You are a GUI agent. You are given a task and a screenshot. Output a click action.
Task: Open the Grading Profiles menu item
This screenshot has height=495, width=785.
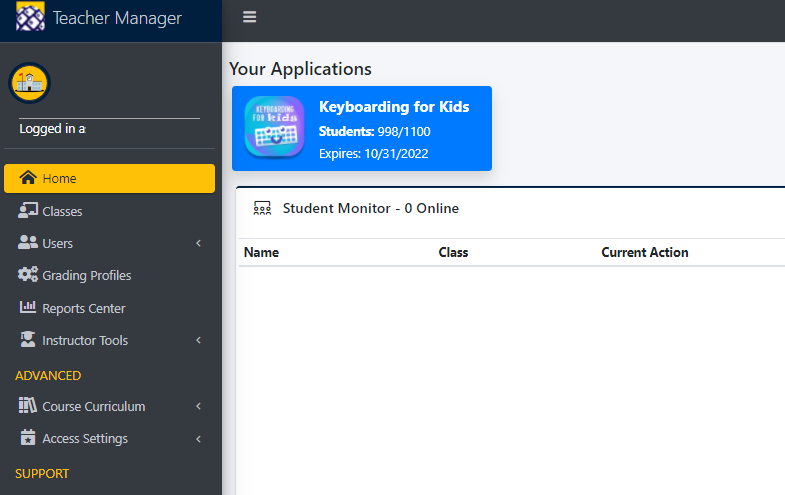109,275
